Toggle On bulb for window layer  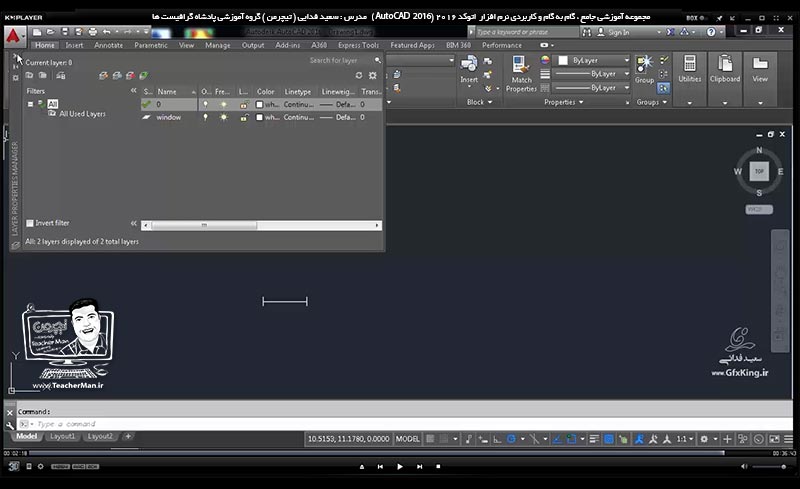[x=205, y=117]
